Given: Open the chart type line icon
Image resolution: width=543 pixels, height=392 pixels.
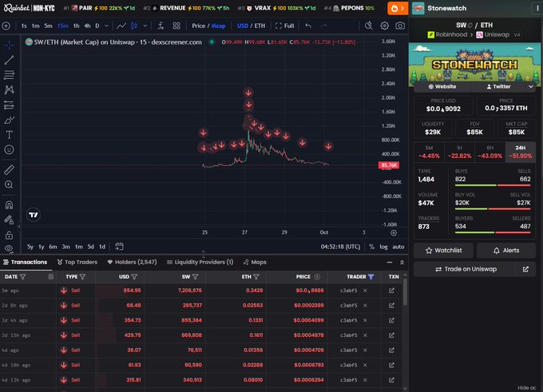Looking at the screenshot, I should 121,26.
